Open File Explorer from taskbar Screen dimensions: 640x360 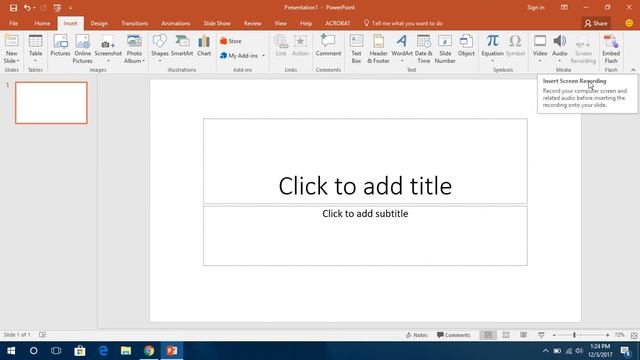pyautogui.click(x=126, y=351)
